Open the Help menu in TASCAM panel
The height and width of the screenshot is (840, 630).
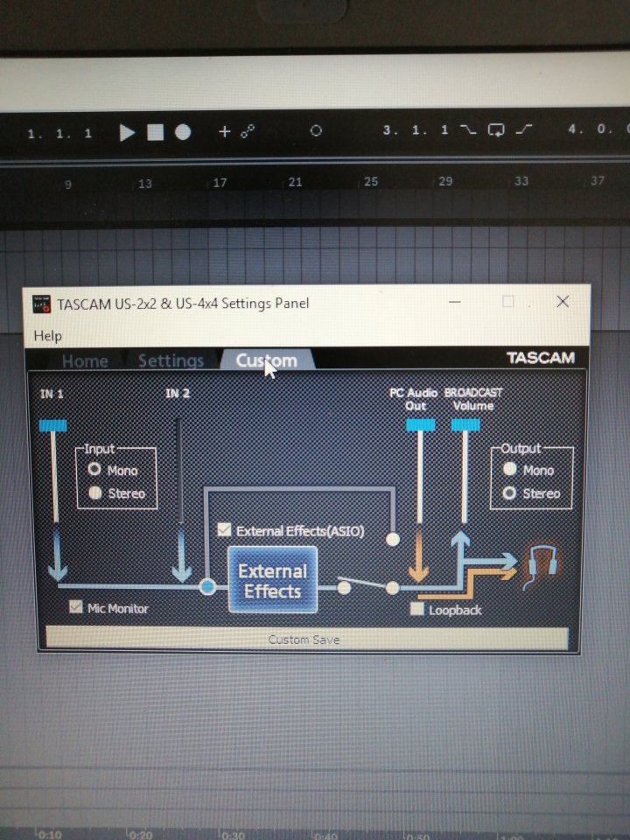point(47,336)
